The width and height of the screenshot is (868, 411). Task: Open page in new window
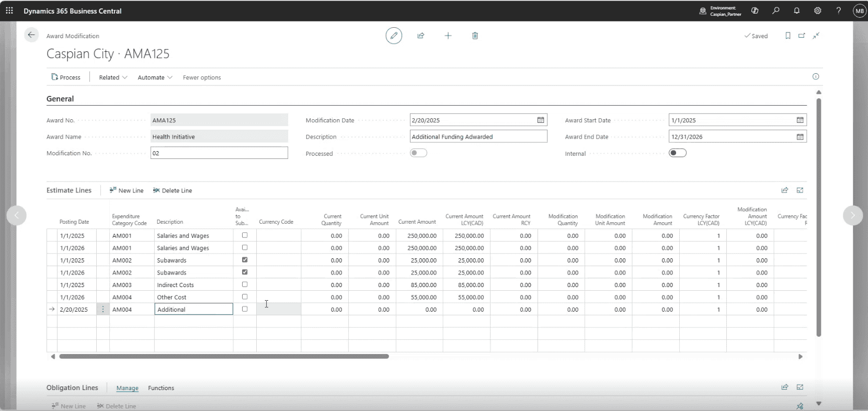802,36
